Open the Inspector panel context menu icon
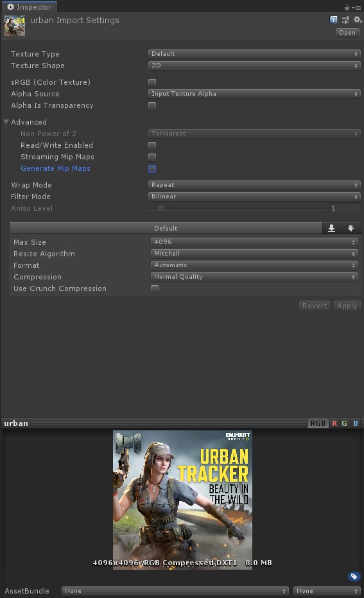This screenshot has width=364, height=598. point(356,8)
